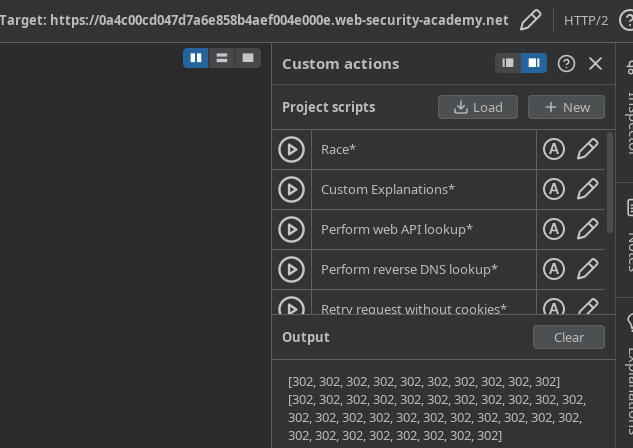The height and width of the screenshot is (448, 633).
Task: Edit the Perform web API lookup script
Action: click(587, 230)
